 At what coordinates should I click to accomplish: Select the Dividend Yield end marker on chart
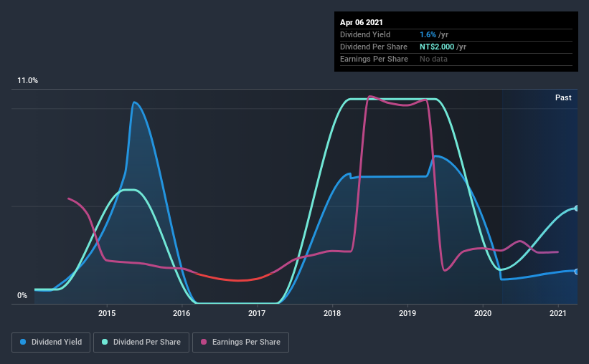tap(576, 272)
